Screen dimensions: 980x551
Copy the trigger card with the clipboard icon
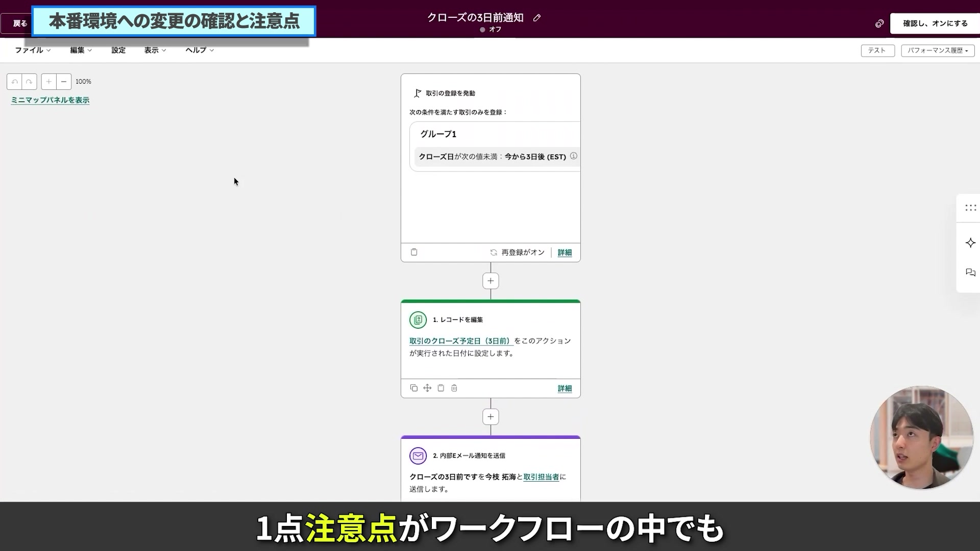pos(414,252)
